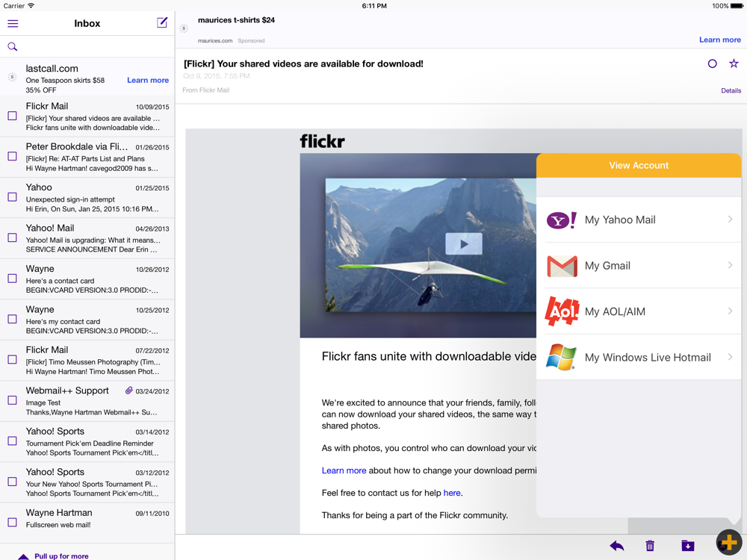Mark message unread with circle icon

[712, 63]
